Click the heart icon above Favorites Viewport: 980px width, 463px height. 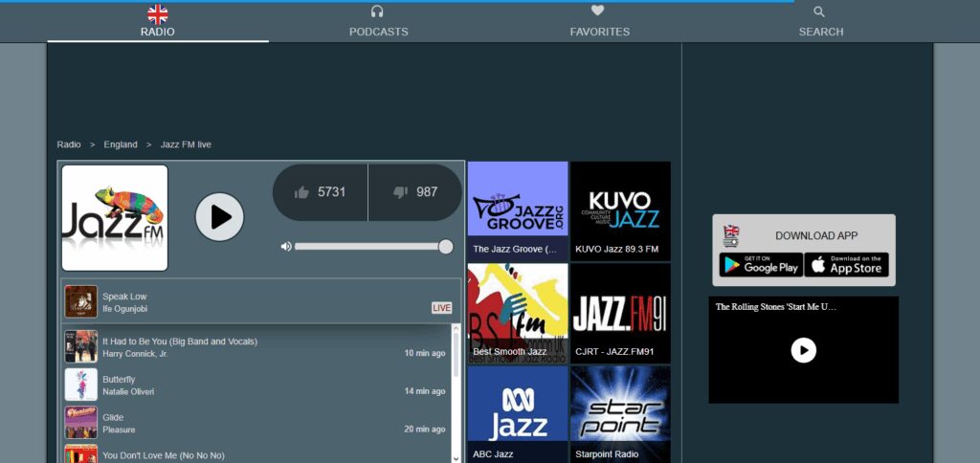[598, 11]
